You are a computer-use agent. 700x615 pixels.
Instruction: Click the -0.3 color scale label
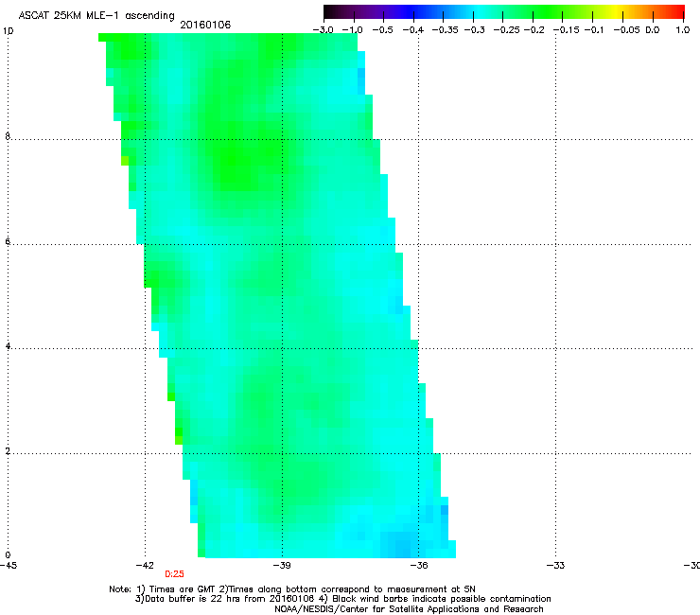[474, 30]
